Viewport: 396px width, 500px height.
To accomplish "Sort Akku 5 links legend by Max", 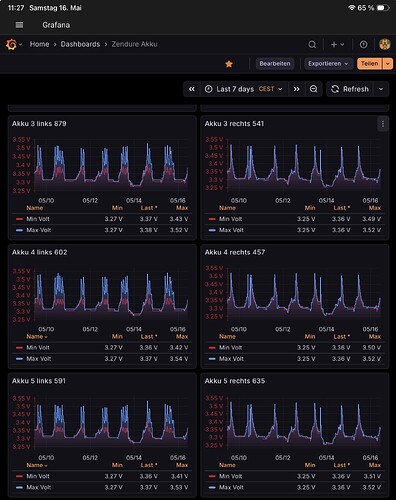I will click(x=182, y=465).
